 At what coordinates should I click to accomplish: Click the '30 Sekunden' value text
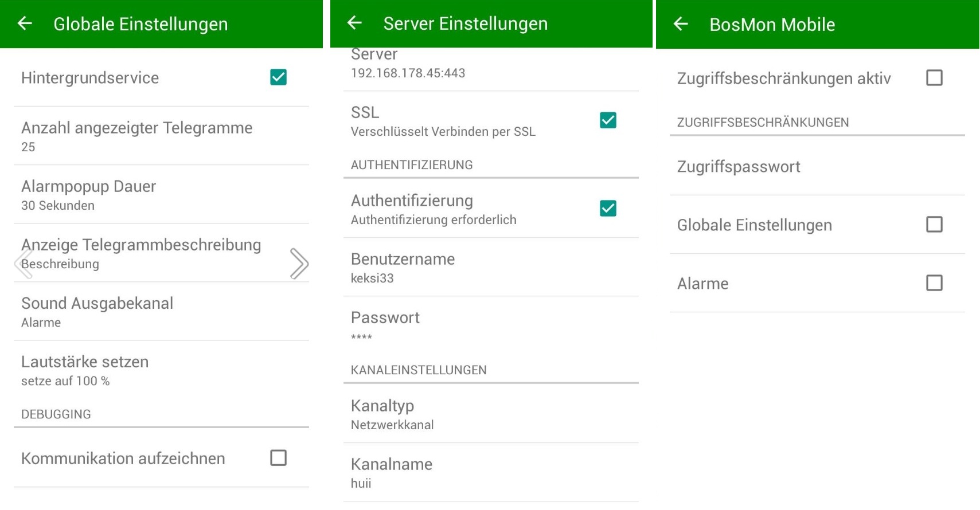[58, 205]
